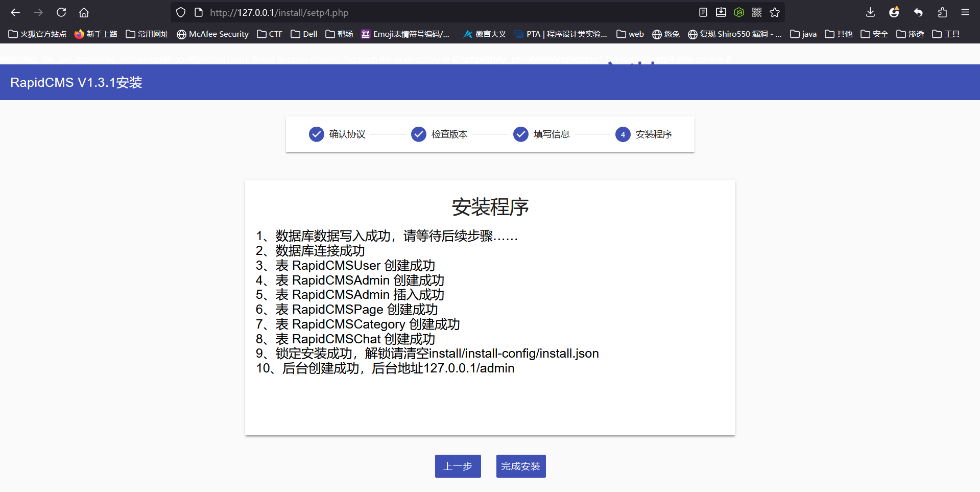The height and width of the screenshot is (492, 980).
Task: Toggle reader view in address bar
Action: coord(703,12)
